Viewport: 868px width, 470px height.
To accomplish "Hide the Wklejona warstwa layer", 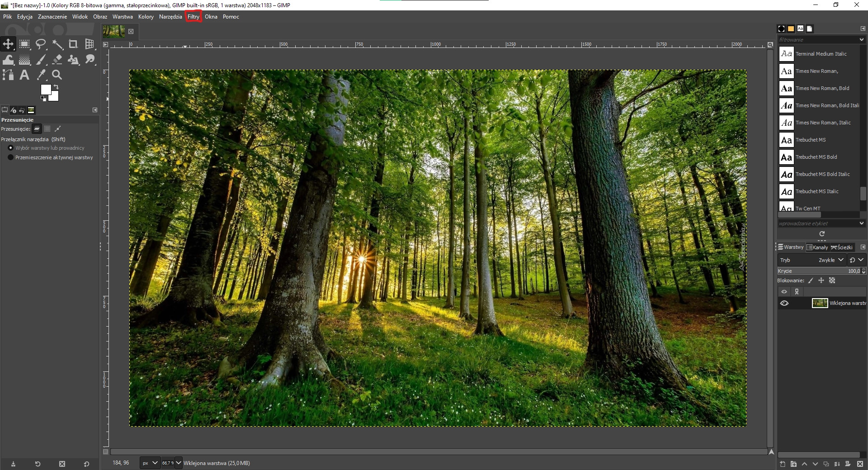I will click(784, 303).
